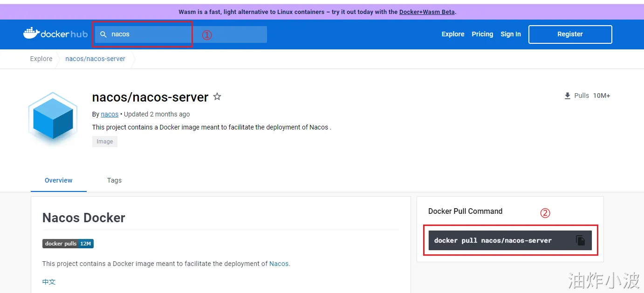Click the Docker Pull Command heading
Image resolution: width=644 pixels, height=293 pixels.
466,211
